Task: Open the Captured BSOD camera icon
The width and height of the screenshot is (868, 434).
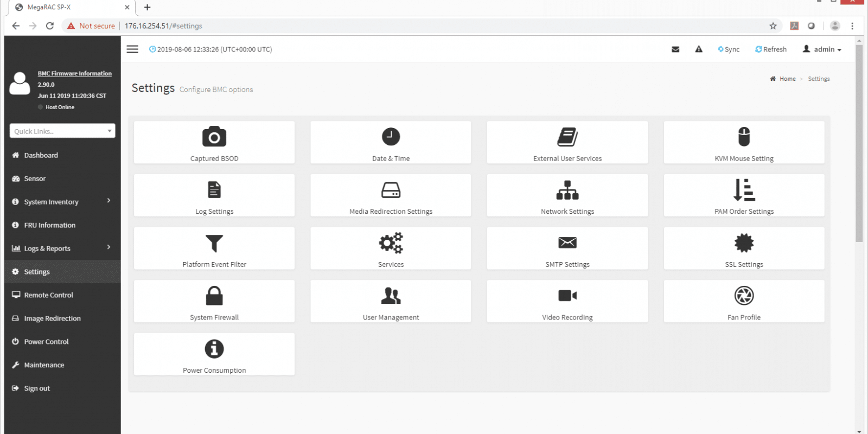Action: coord(214,137)
